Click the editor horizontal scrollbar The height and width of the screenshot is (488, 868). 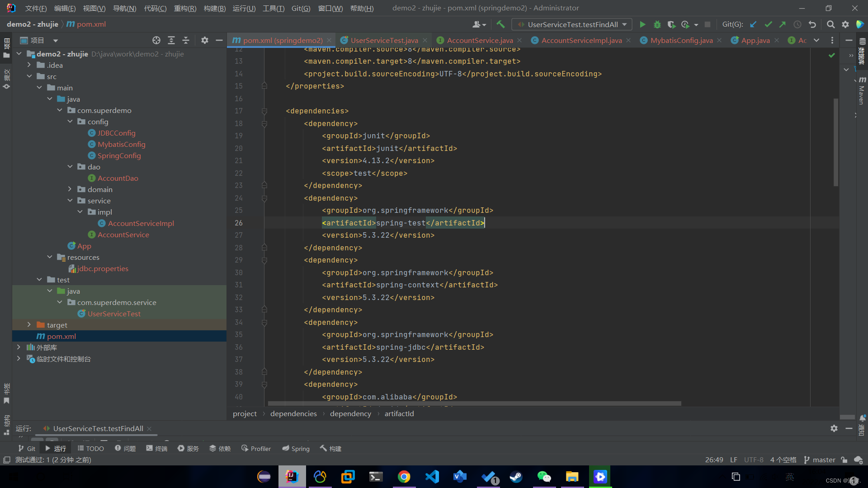475,404
